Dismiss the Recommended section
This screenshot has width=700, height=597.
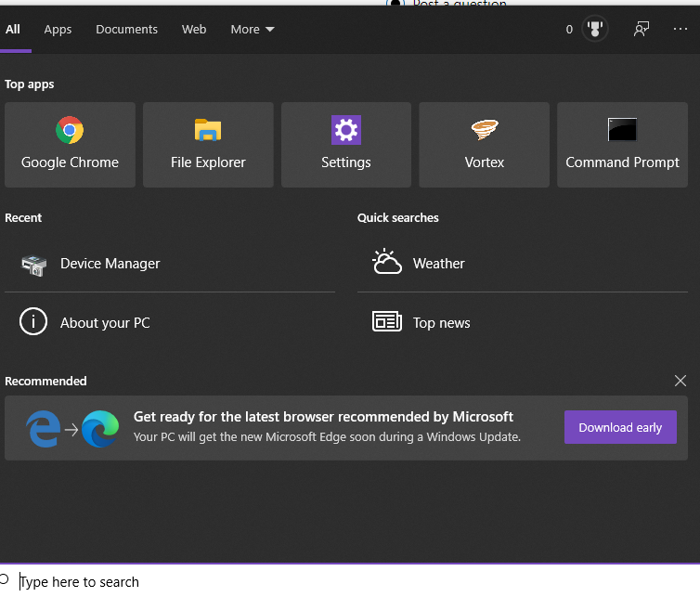coord(681,381)
